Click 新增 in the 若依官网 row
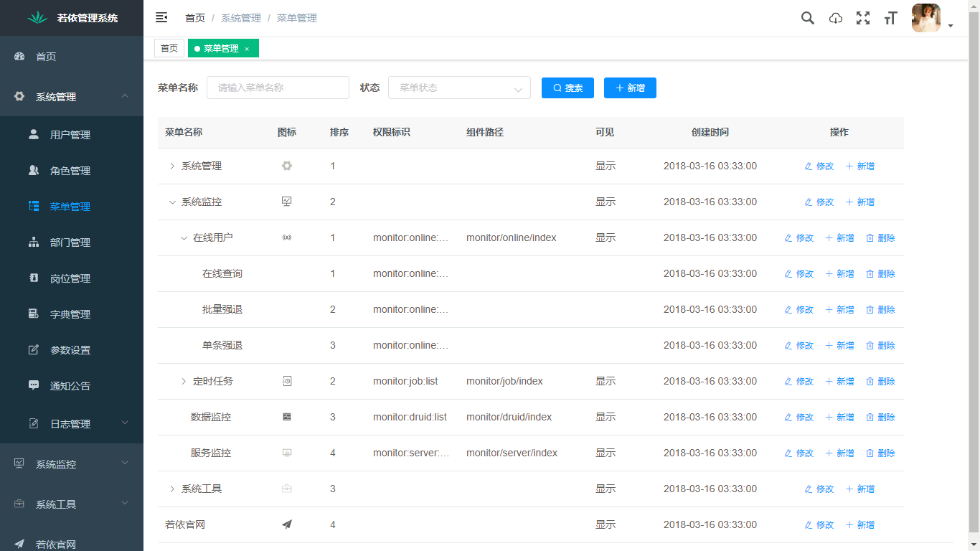 coord(860,524)
